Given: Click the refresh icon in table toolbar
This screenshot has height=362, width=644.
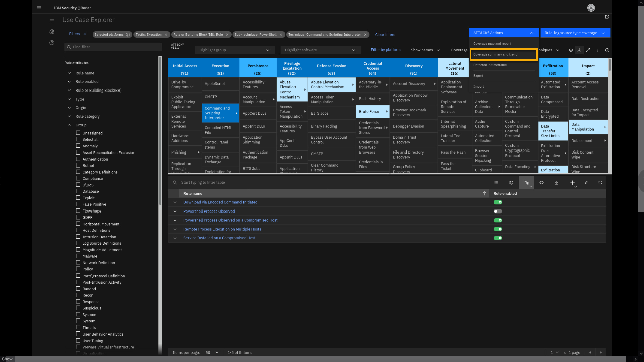Looking at the screenshot, I should (x=600, y=183).
